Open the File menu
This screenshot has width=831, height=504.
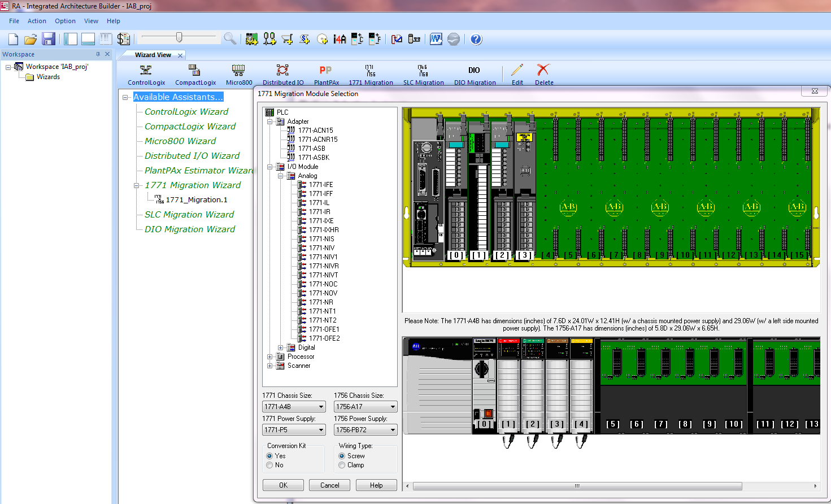(x=14, y=21)
